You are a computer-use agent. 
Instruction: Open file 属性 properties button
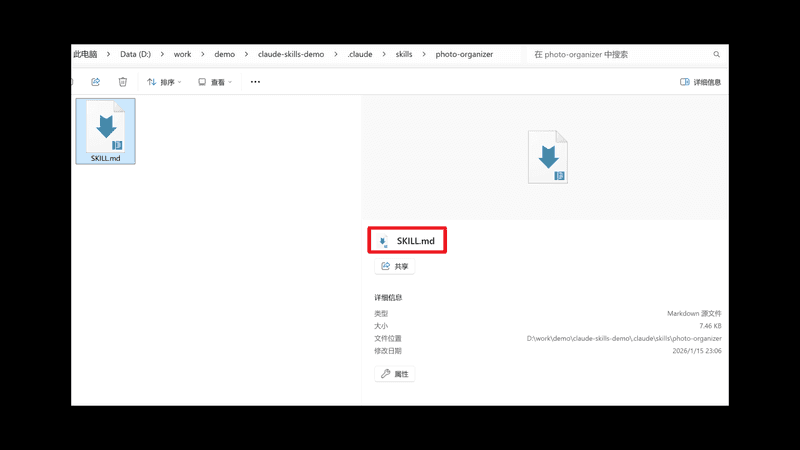pos(394,374)
